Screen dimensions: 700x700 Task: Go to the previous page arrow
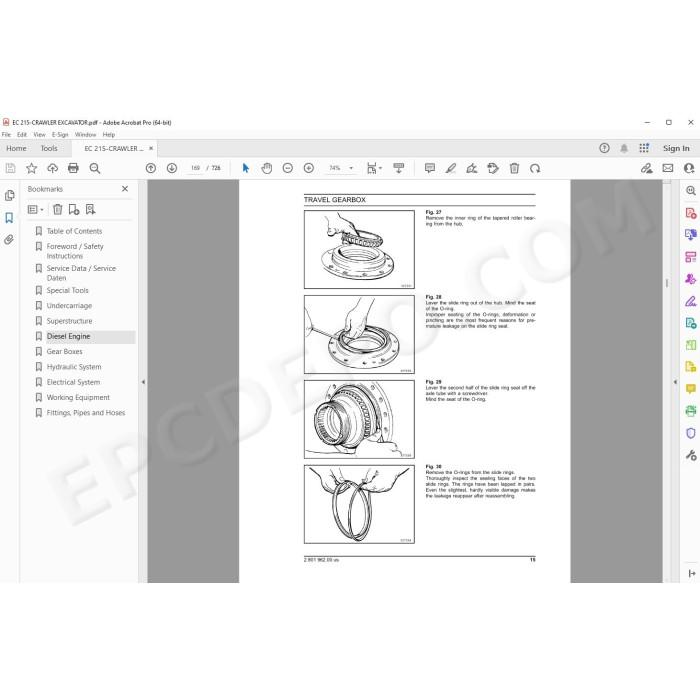151,168
